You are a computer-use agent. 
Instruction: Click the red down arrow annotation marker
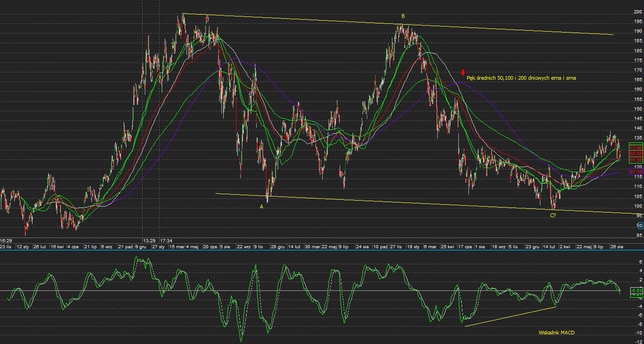point(463,72)
